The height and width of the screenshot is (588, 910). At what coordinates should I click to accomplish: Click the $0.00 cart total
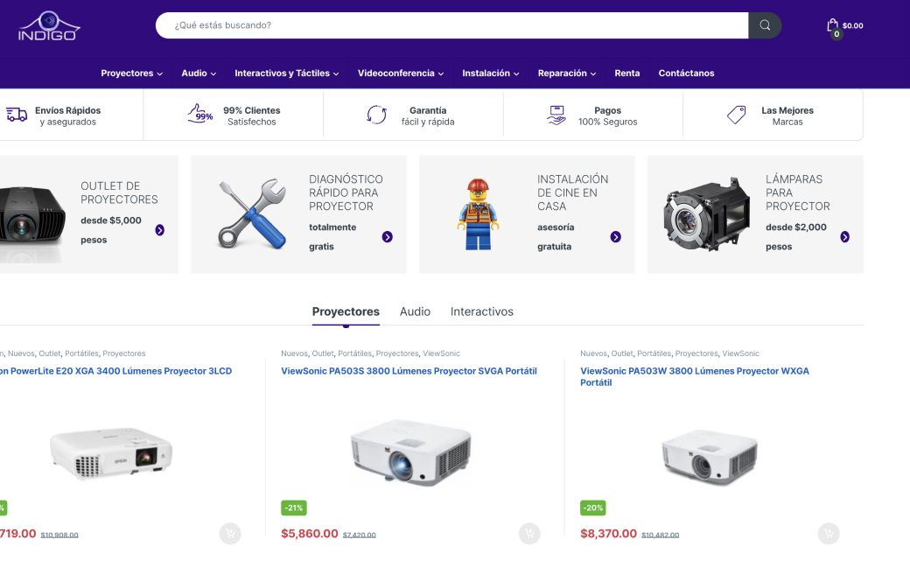coord(852,25)
